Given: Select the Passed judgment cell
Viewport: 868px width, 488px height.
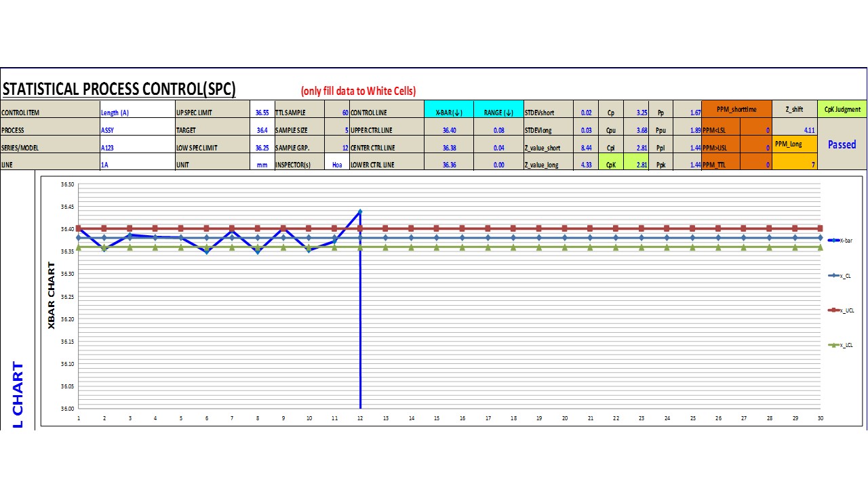Looking at the screenshot, I should [x=842, y=144].
